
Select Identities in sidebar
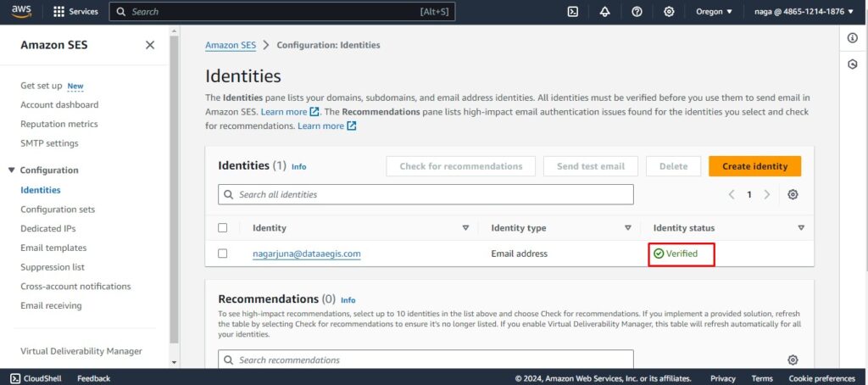click(x=41, y=190)
